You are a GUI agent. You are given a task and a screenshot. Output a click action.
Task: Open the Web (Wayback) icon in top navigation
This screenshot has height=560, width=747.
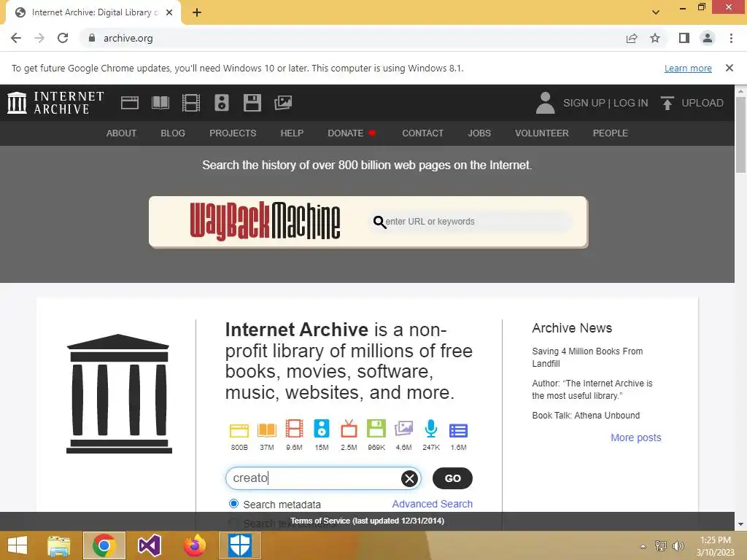coord(130,103)
